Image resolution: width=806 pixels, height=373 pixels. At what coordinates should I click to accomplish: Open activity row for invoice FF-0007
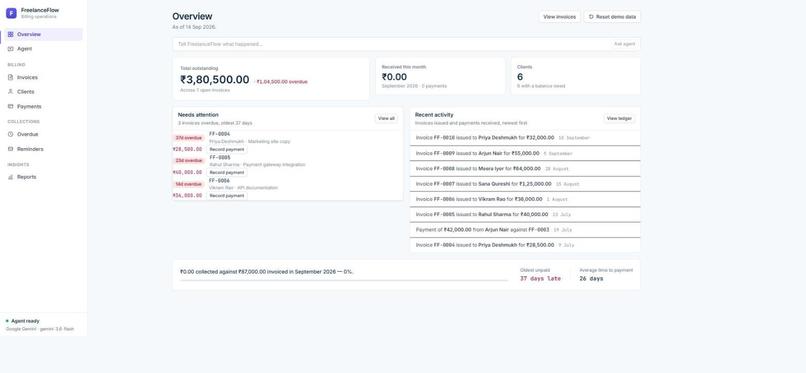pyautogui.click(x=525, y=184)
